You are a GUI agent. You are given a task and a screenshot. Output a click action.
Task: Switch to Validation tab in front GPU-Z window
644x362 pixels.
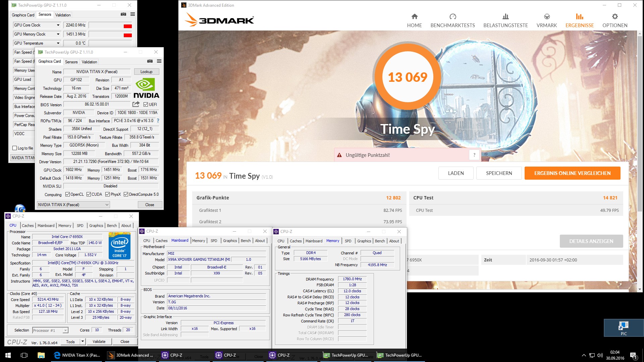point(89,62)
